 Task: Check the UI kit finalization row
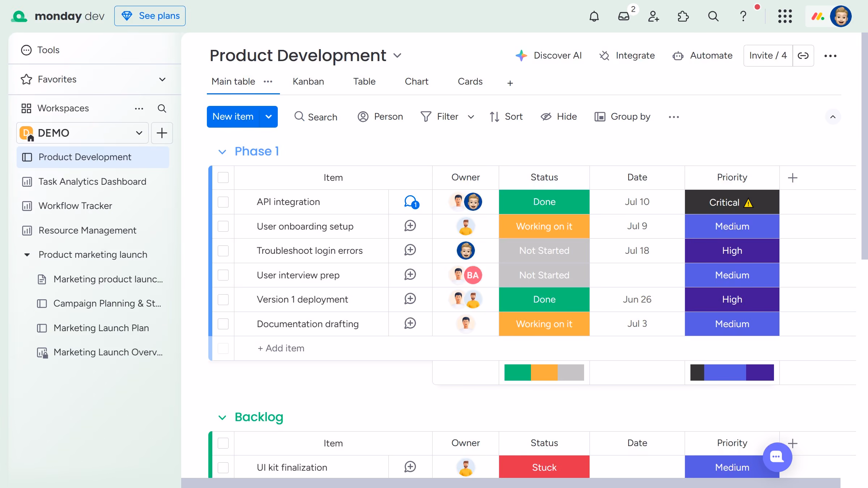pyautogui.click(x=223, y=467)
